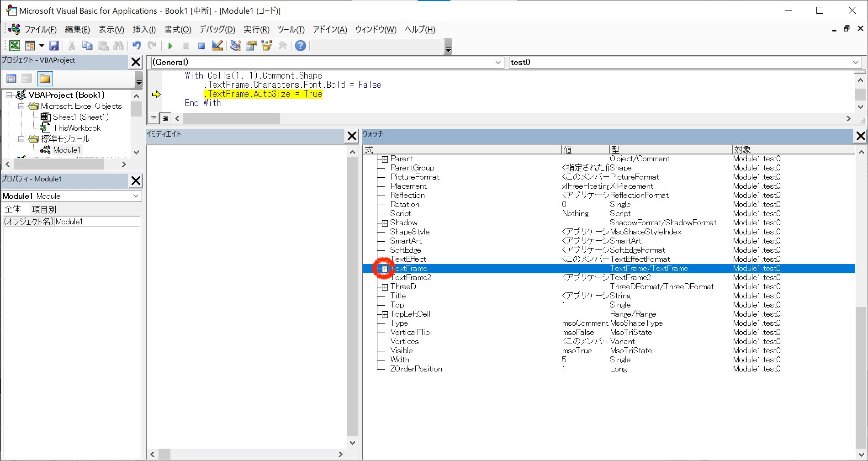Close the プロジェクト panel

point(136,62)
